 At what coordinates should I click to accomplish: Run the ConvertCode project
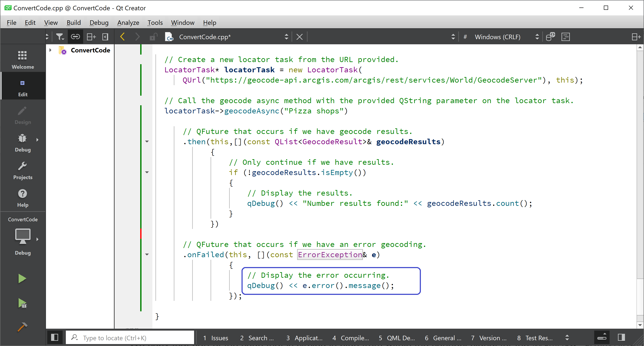click(x=22, y=278)
